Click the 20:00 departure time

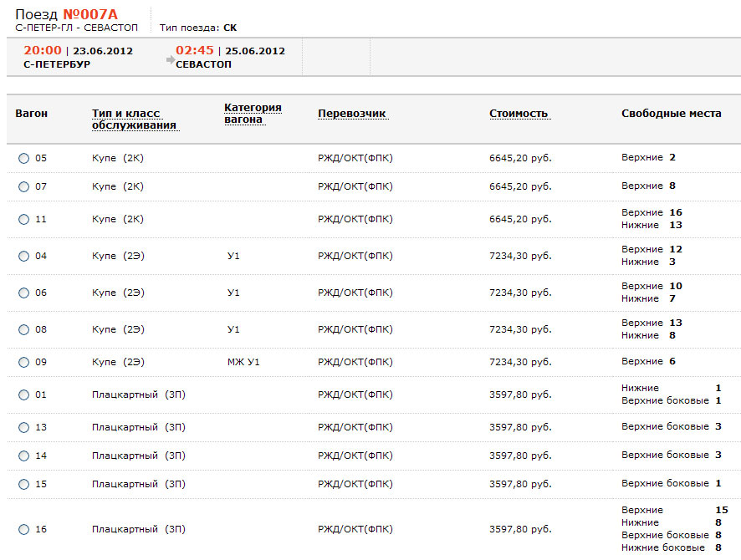point(42,50)
